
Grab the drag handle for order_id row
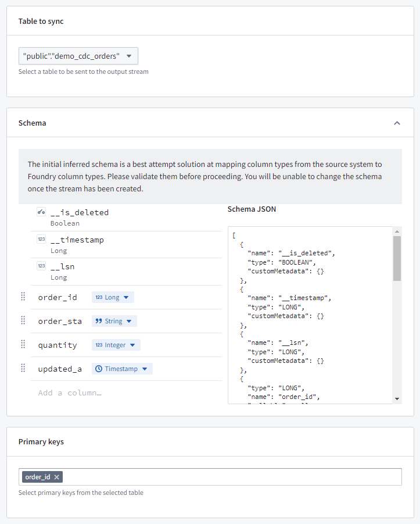(23, 297)
